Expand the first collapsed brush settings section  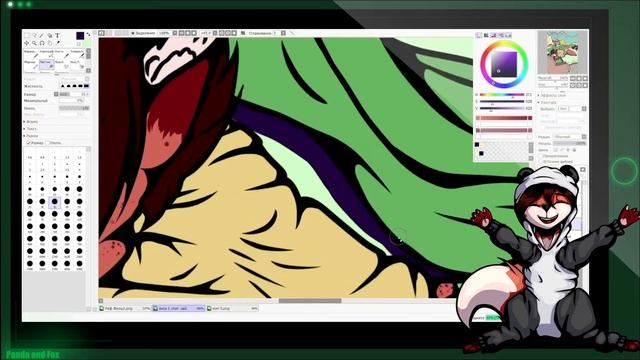[31, 122]
